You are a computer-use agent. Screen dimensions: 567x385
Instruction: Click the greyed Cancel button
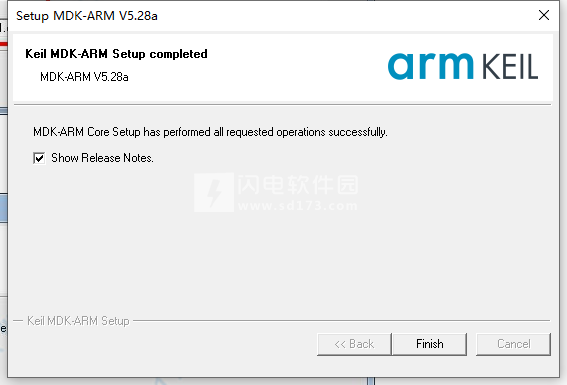pos(513,344)
